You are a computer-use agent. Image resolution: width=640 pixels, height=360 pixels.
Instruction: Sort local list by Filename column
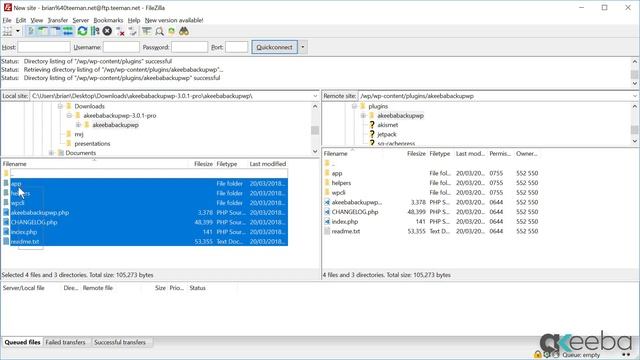15,164
